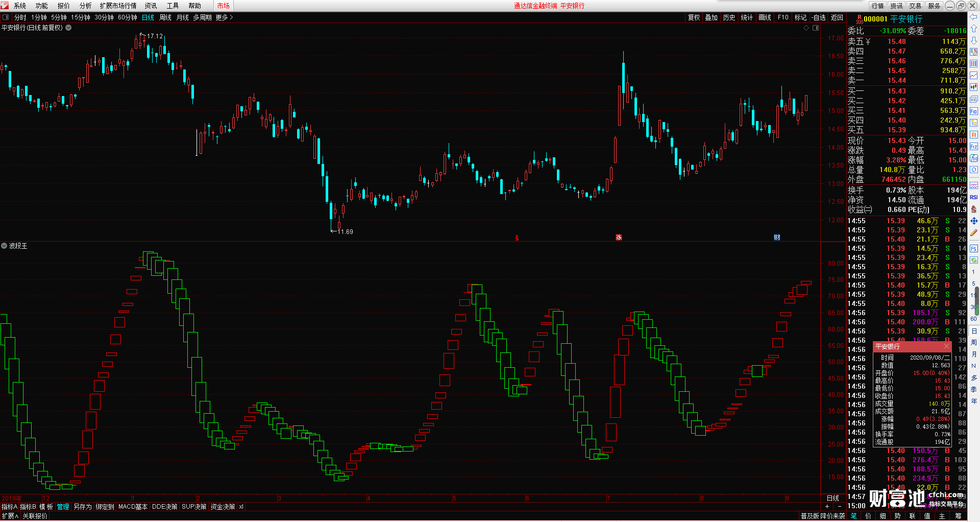Viewport: 980px width, 522px height.
Task: Open the 平安银行(日线 前复权) chart dropdown arrow
Action: click(x=68, y=28)
